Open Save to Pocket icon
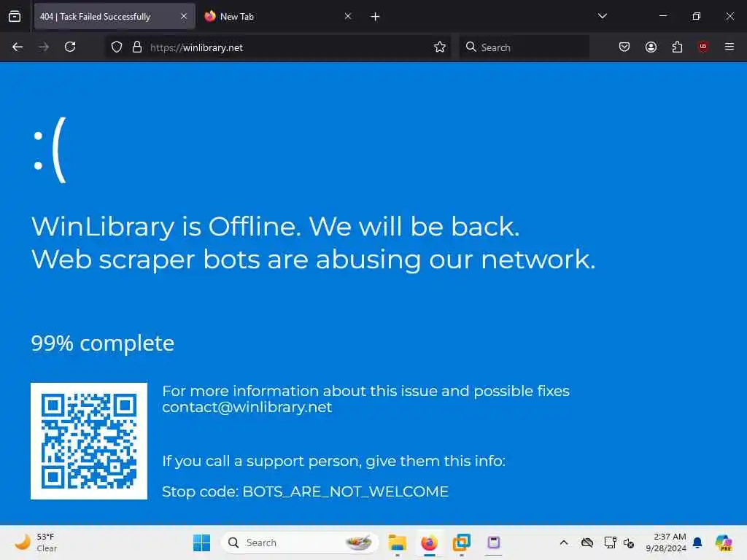This screenshot has width=747, height=560. [x=624, y=47]
